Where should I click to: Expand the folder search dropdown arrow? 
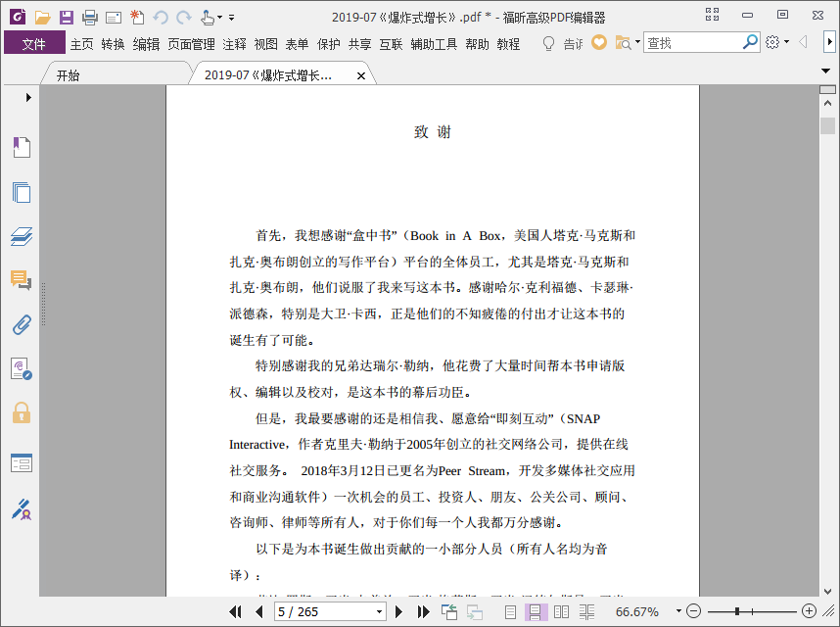pyautogui.click(x=637, y=41)
